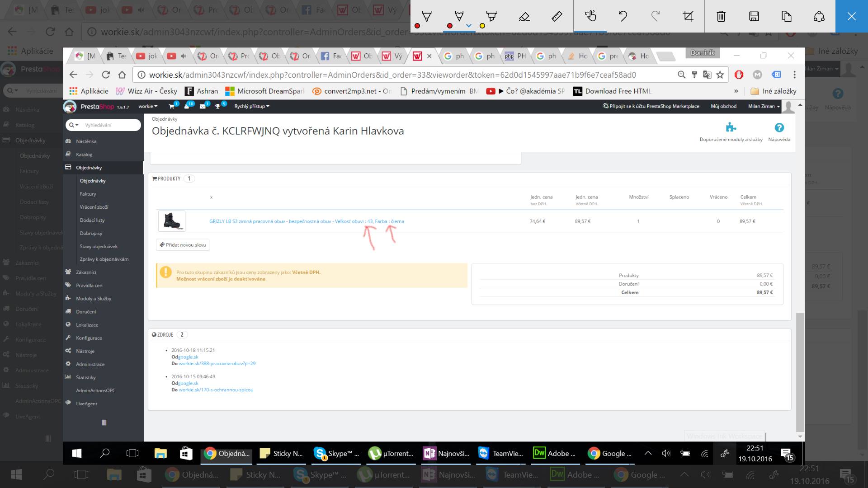Undo the last ink stroke
The image size is (868, 488).
point(623,17)
